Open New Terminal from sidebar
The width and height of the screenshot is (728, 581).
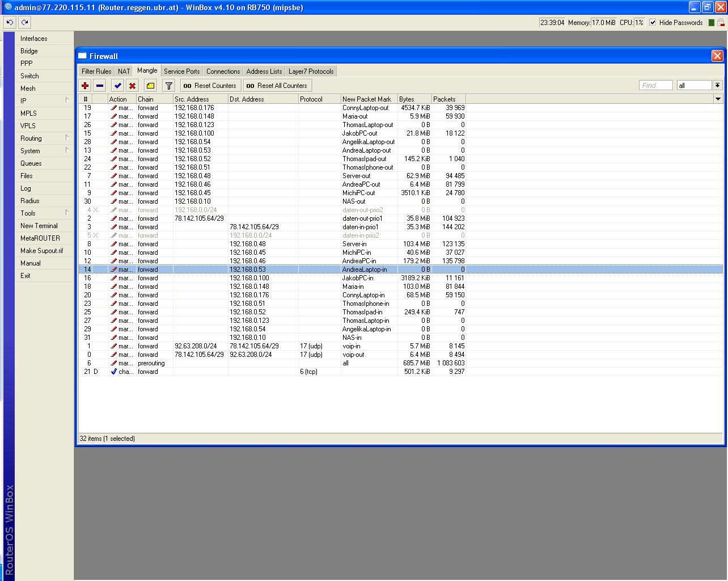(x=44, y=226)
